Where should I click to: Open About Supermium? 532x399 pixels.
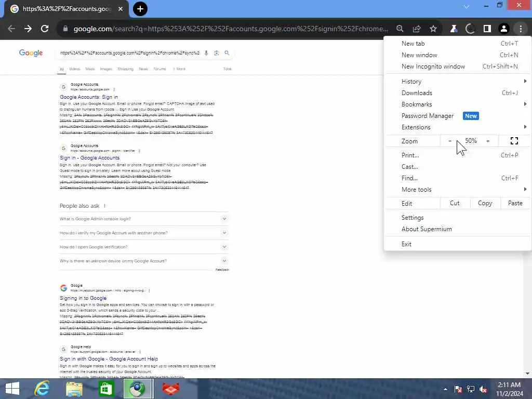click(x=457, y=229)
